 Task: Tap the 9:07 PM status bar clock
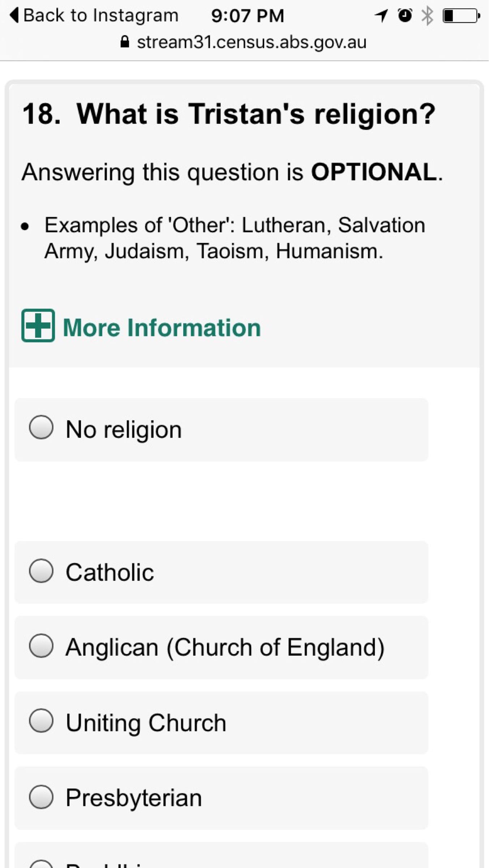pyautogui.click(x=248, y=16)
